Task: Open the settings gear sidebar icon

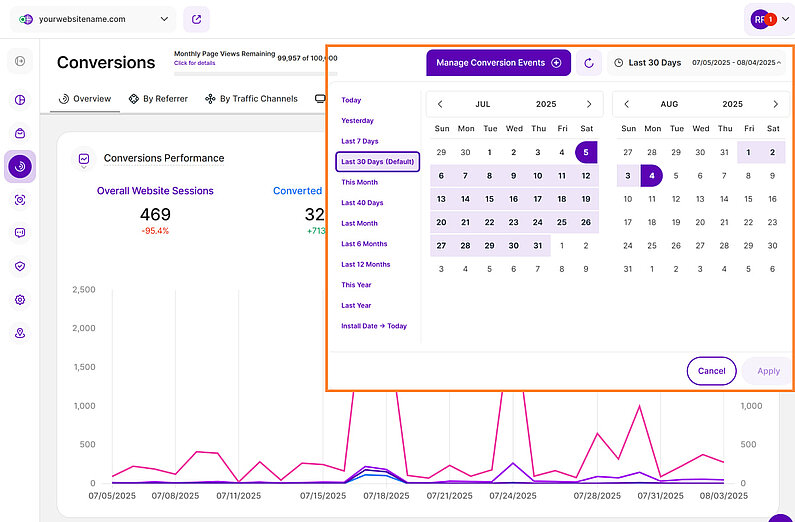Action: [20, 300]
